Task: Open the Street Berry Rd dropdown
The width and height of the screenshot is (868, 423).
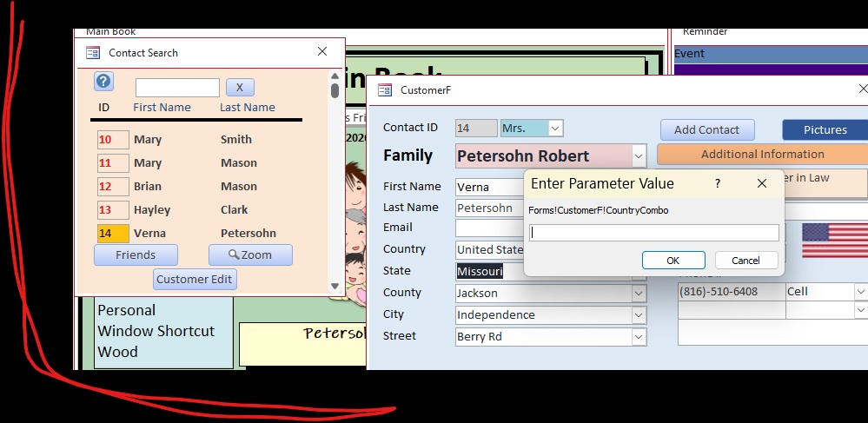Action: 639,336
